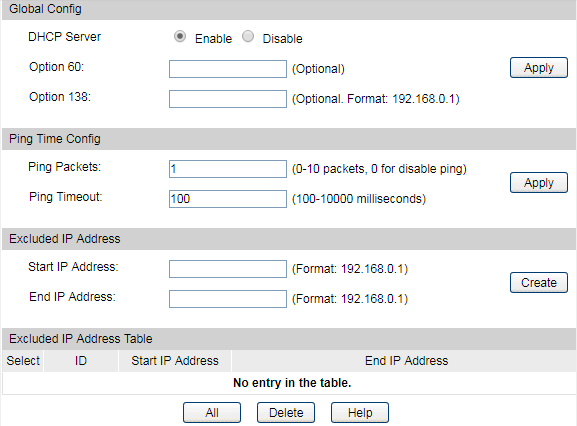Select the DHCP Server Enable radio button
Image resolution: width=577 pixels, height=426 pixels.
180,37
